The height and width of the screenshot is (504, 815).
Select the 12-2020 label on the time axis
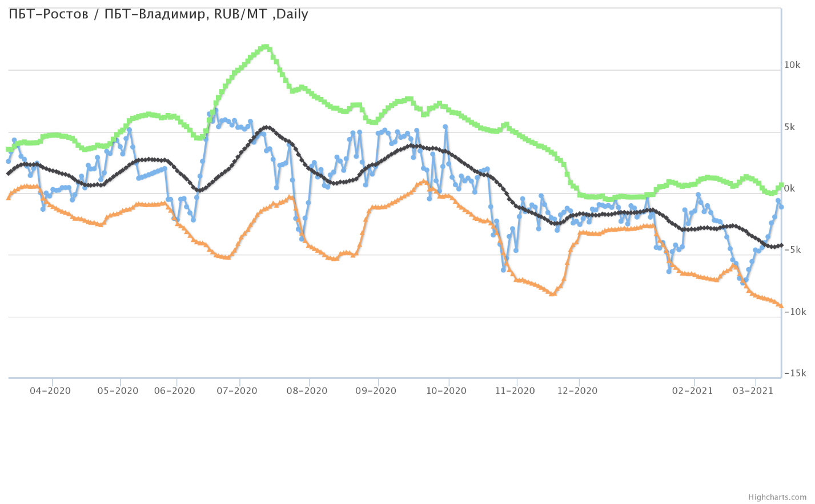[577, 391]
